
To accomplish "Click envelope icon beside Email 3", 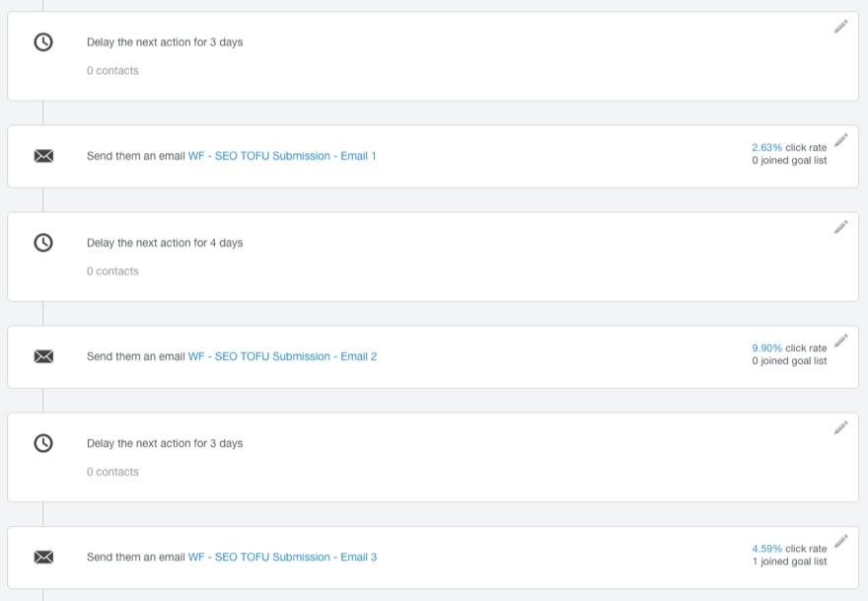I will click(x=43, y=558).
